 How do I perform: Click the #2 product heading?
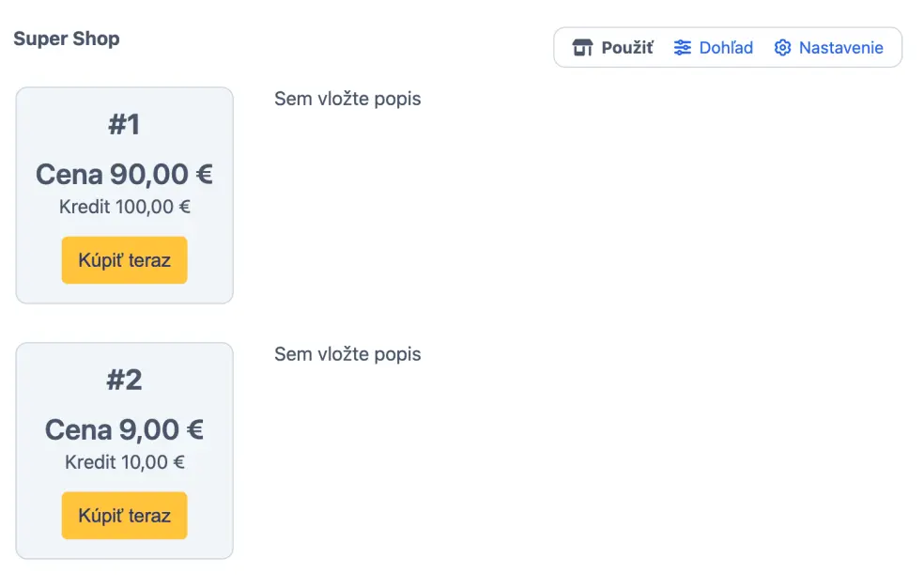[124, 381]
